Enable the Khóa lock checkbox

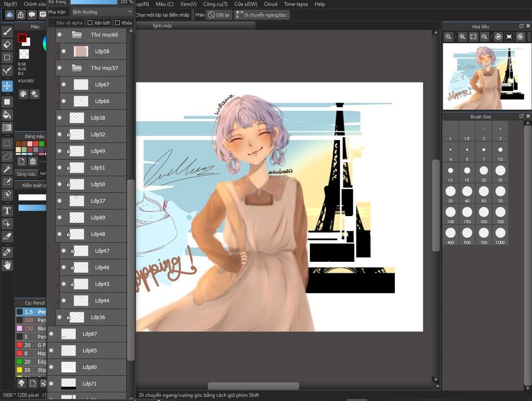pyautogui.click(x=117, y=23)
